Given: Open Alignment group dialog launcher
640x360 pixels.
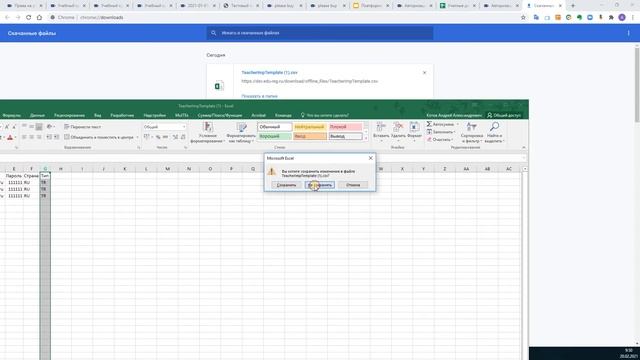Looking at the screenshot, I should pyautogui.click(x=139, y=147).
